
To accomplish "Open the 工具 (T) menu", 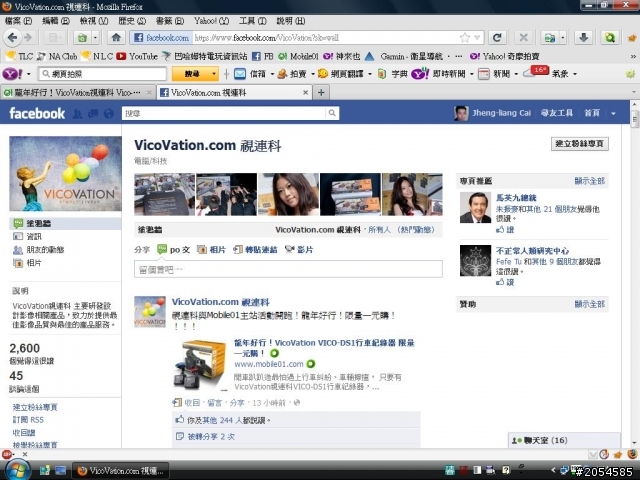I will (253, 21).
